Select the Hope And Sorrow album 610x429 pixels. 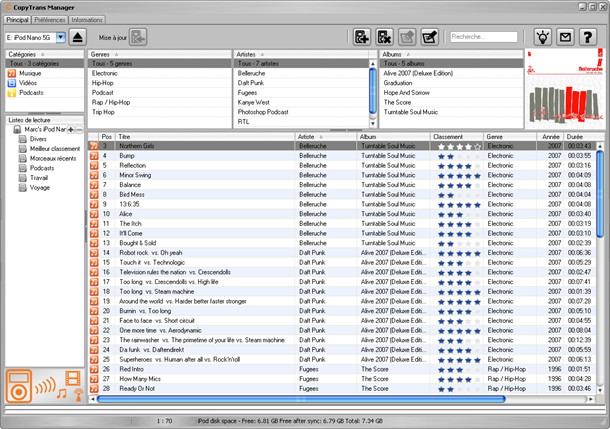click(451, 93)
